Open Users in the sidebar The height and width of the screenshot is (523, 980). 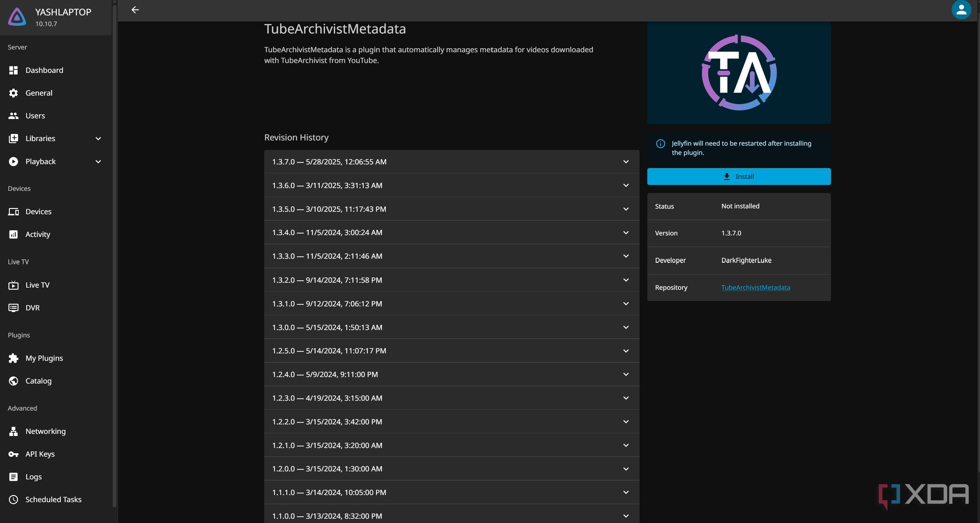35,116
